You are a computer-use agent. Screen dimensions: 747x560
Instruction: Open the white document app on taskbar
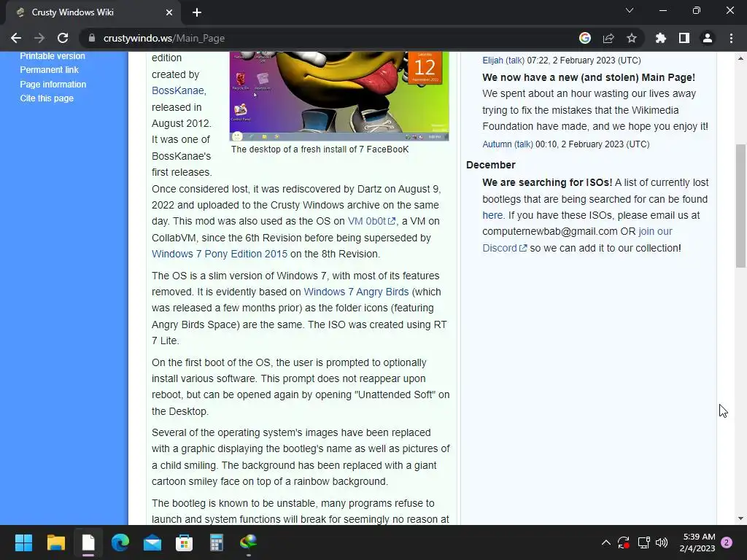click(88, 542)
